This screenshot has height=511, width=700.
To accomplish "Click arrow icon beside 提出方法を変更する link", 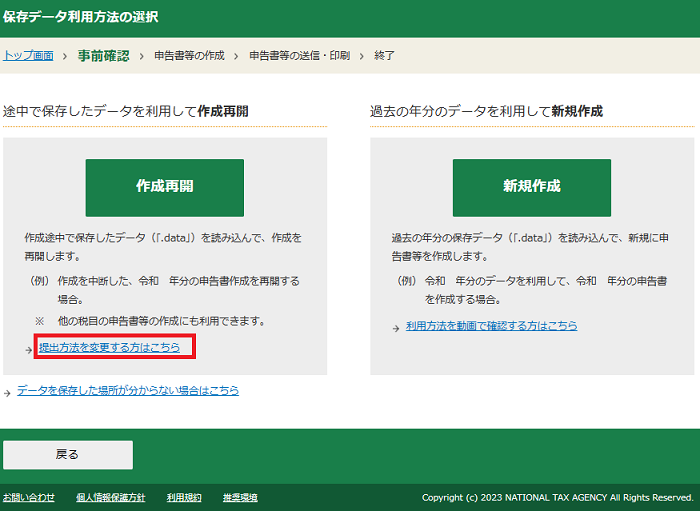I will tap(30, 349).
